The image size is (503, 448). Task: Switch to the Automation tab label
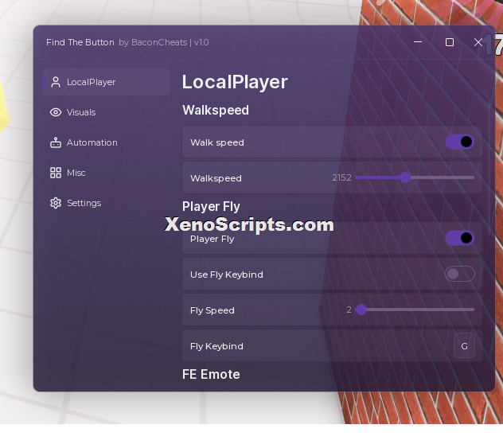(92, 142)
